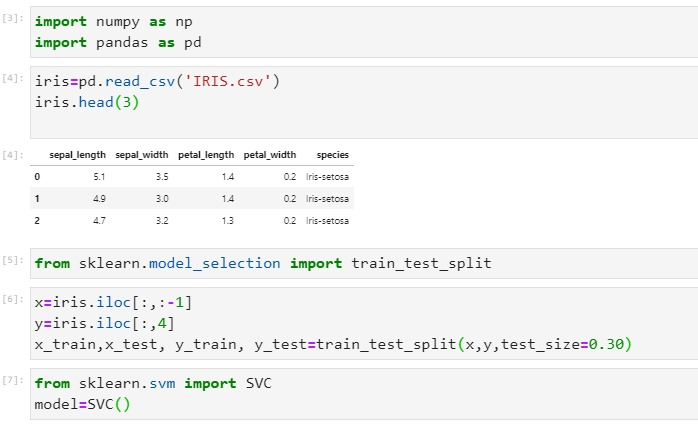698x428 pixels.
Task: Click the iris read_csv code cell
Action: (x=364, y=102)
